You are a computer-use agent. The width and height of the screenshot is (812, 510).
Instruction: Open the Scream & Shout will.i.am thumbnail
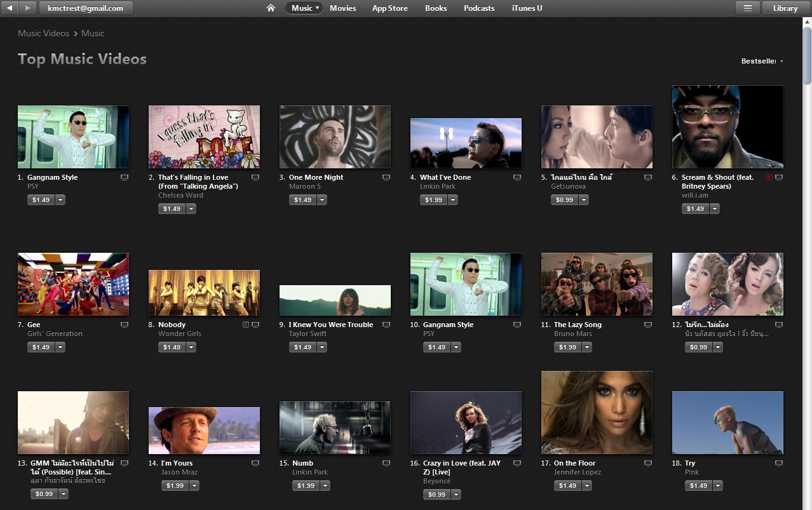pyautogui.click(x=727, y=127)
